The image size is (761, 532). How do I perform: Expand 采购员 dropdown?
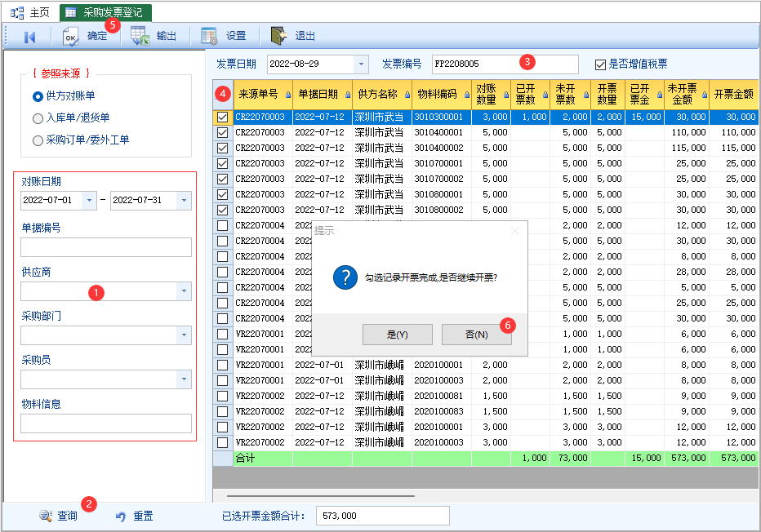(x=184, y=379)
